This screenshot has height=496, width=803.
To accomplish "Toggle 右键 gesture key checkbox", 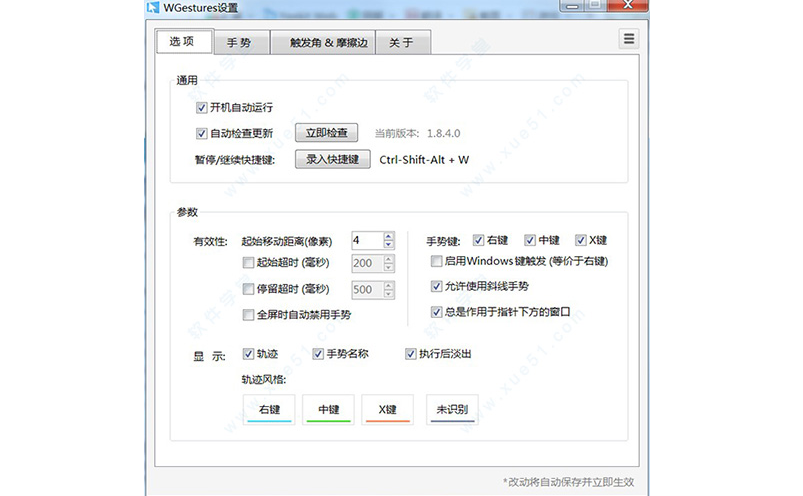I will pos(479,240).
